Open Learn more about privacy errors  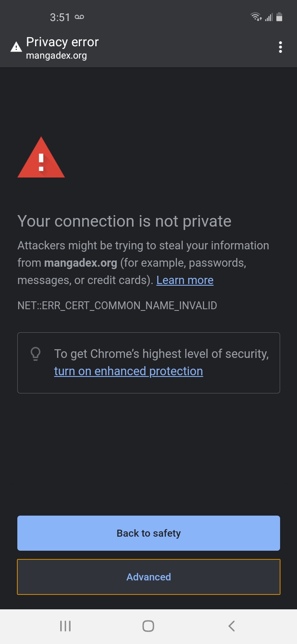point(184,280)
